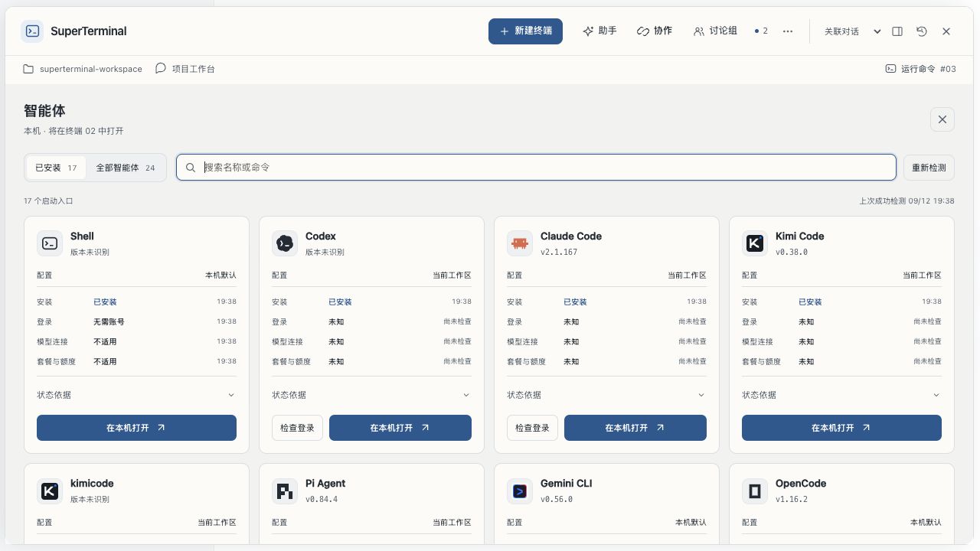Click the Gemini CLI v0.56.0 version text
This screenshot has width=980, height=551.
tap(557, 499)
